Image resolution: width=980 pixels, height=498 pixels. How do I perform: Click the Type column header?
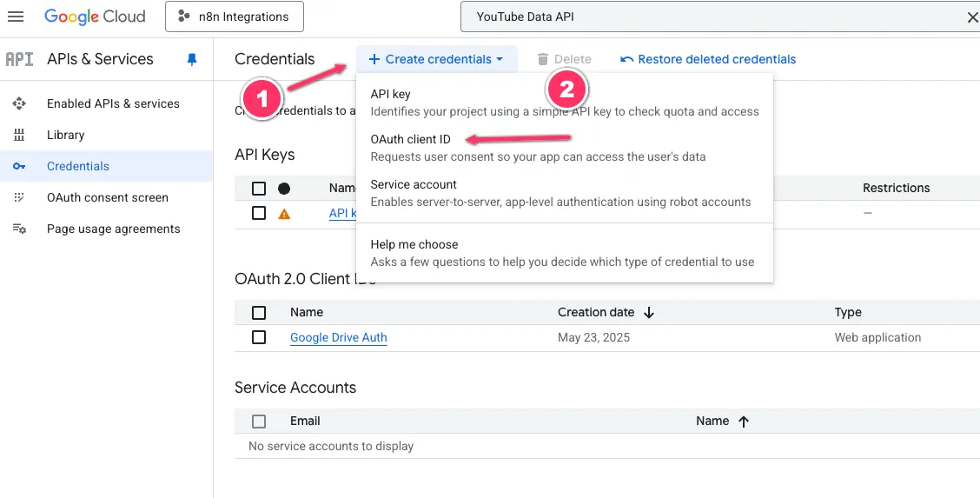pos(848,312)
